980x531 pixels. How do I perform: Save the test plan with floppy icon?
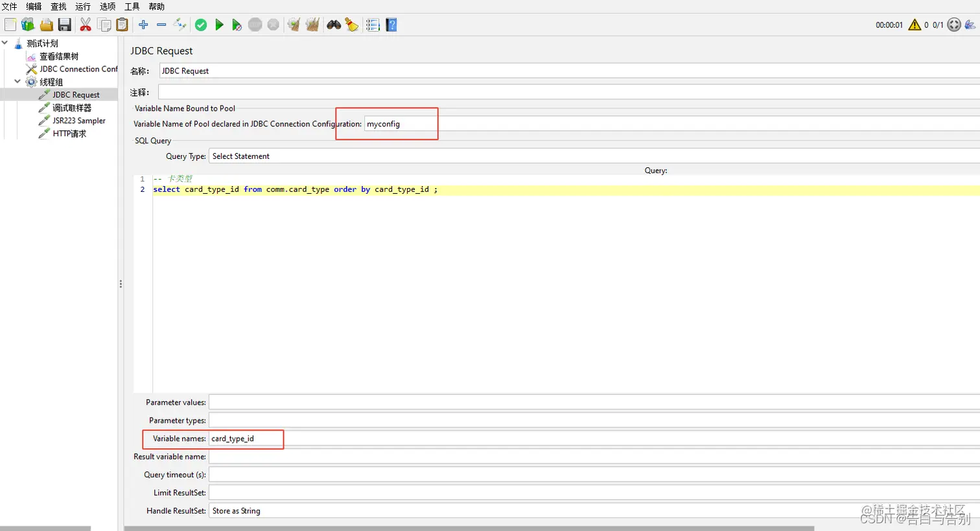tap(64, 25)
